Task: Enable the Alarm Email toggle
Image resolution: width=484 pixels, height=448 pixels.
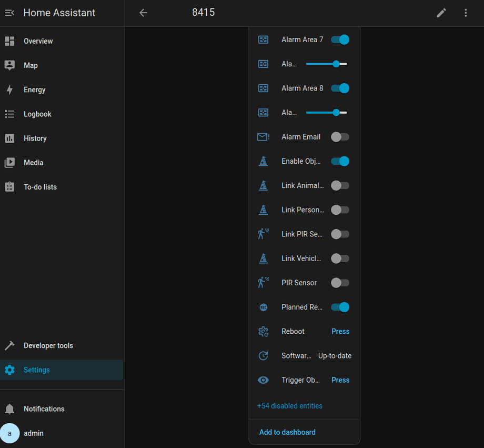Action: pos(340,137)
